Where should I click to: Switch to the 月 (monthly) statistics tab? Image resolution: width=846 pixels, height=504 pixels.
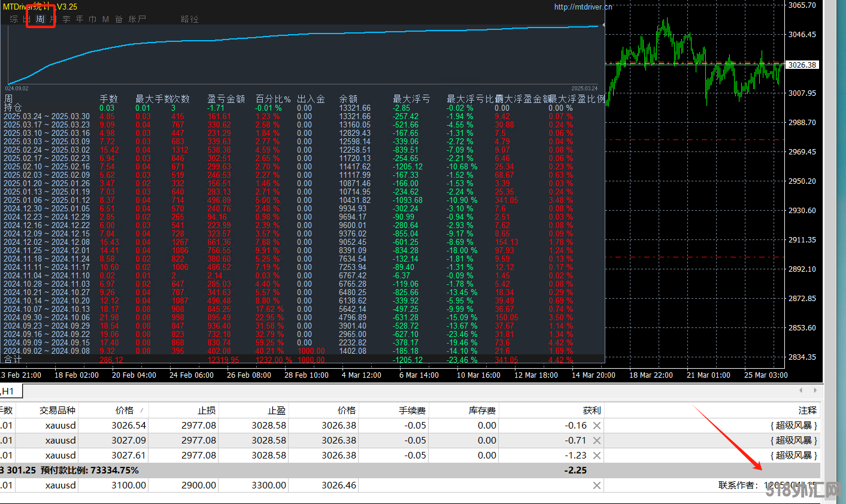coord(53,19)
